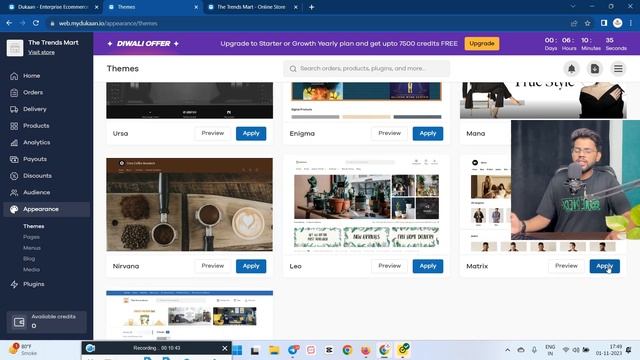The image size is (640, 360).
Task: Focus the search orders and products field
Action: (x=367, y=69)
